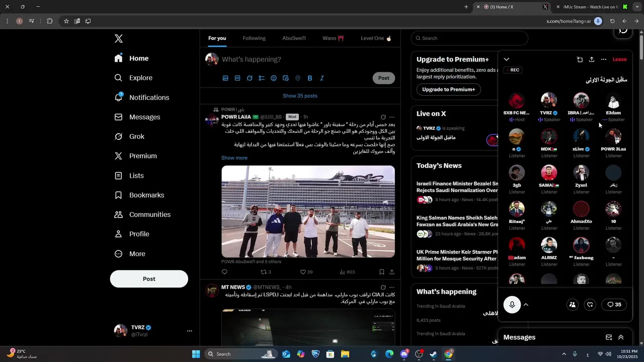Open Bookmarks in the sidebar
Screen dimensions: 644x362
point(139,195)
